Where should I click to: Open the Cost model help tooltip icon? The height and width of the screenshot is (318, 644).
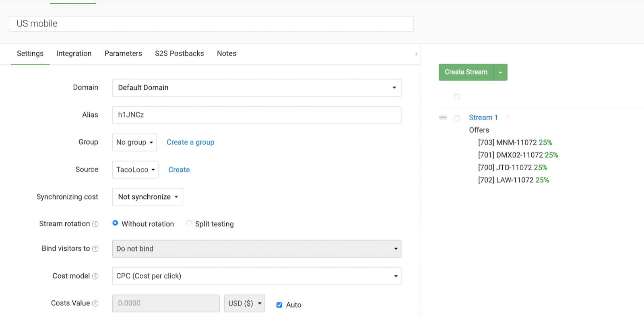pos(95,276)
